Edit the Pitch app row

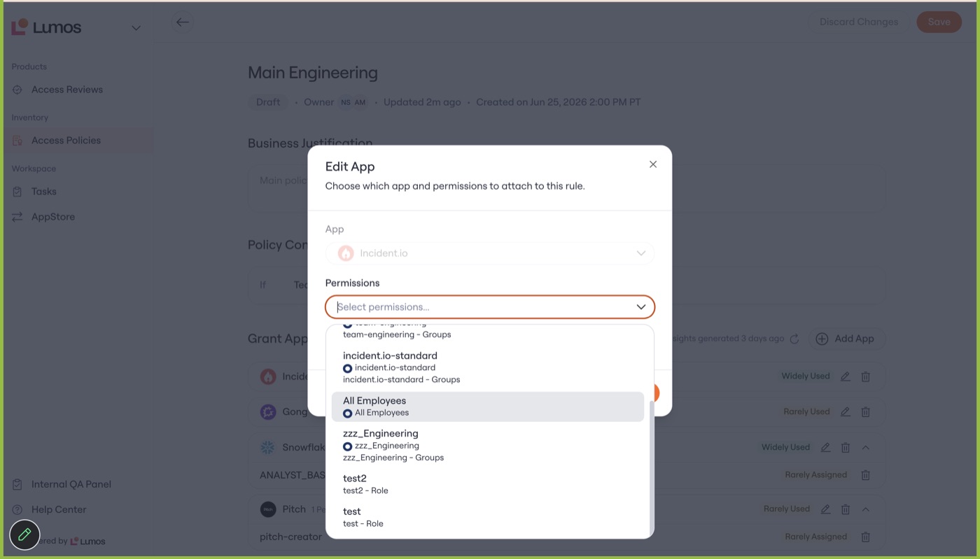(x=825, y=509)
